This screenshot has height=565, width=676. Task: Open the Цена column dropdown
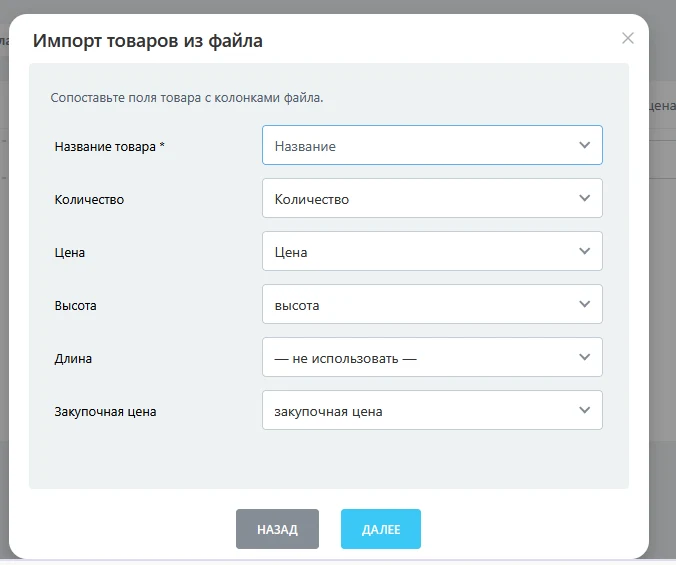point(432,251)
